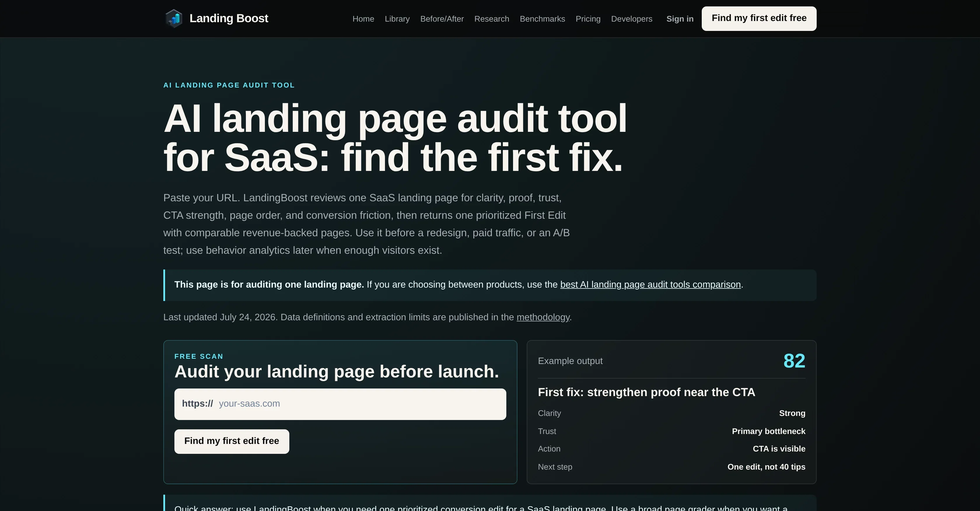Viewport: 980px width, 511px height.
Task: Click the Audit your landing page before launch heading
Action: coord(337,372)
